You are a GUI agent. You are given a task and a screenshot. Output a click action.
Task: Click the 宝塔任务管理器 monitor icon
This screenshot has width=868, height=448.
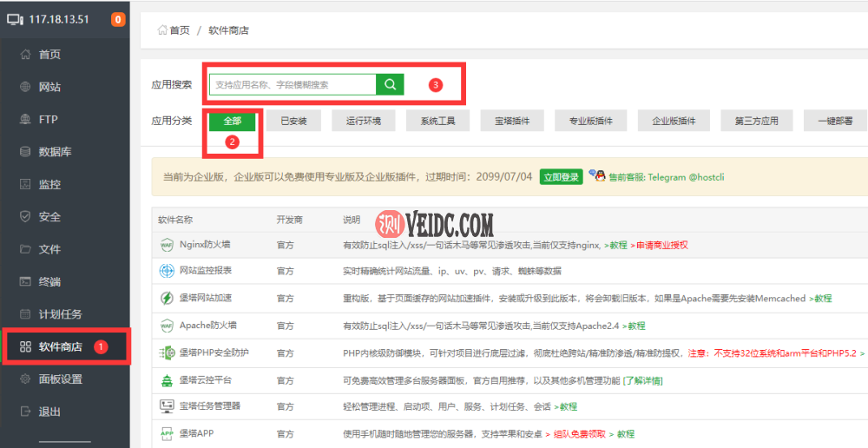click(167, 406)
